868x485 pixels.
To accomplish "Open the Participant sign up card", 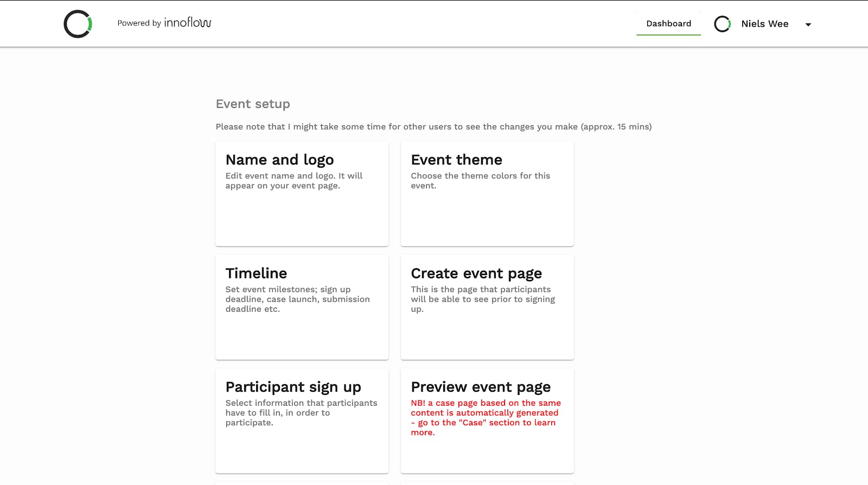I will click(x=302, y=421).
